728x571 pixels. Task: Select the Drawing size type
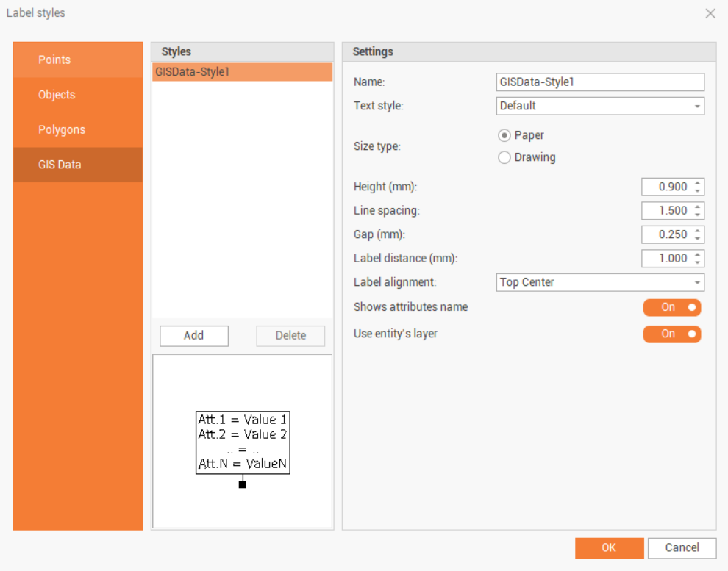504,157
